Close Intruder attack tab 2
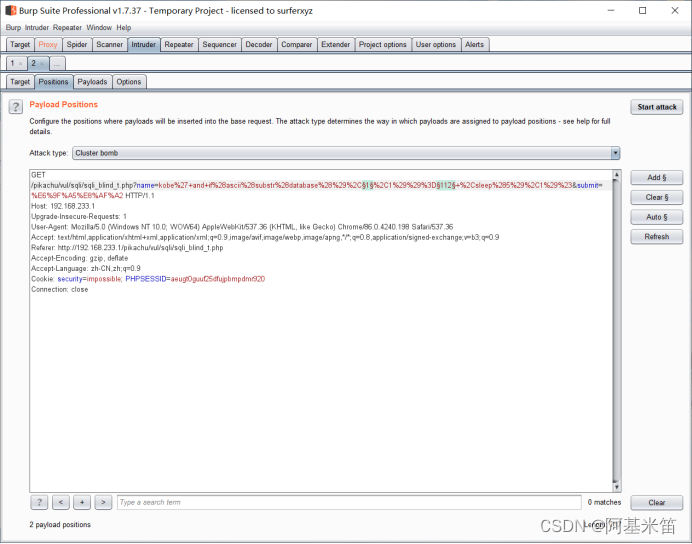 click(x=42, y=64)
